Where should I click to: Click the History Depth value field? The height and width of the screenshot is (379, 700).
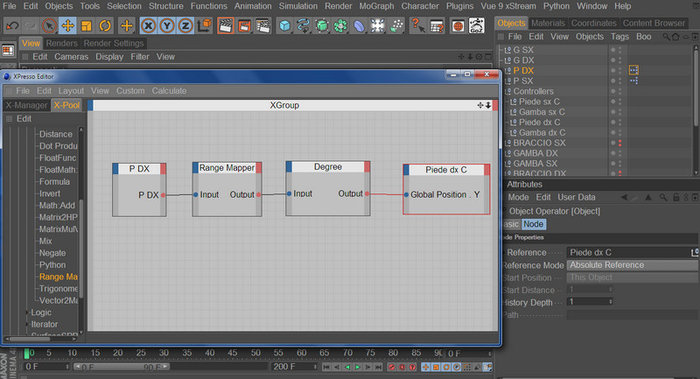click(x=590, y=302)
